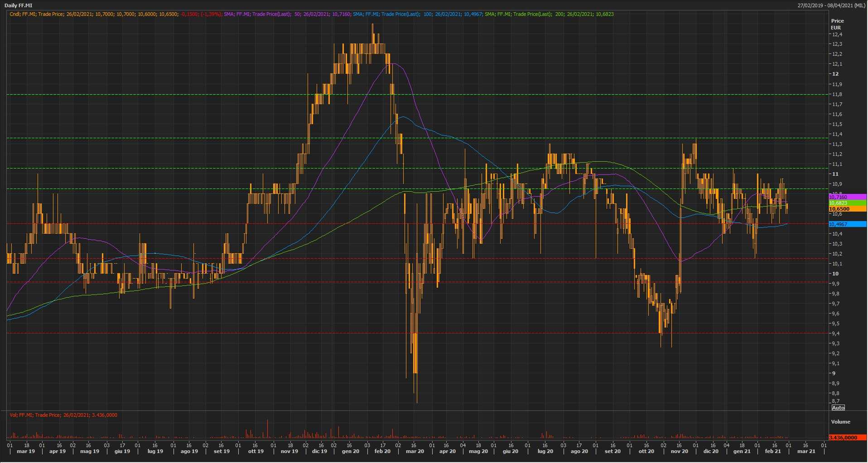This screenshot has height=463, width=868.
Task: Click the Daily FF.MI chart title
Action: (18, 5)
